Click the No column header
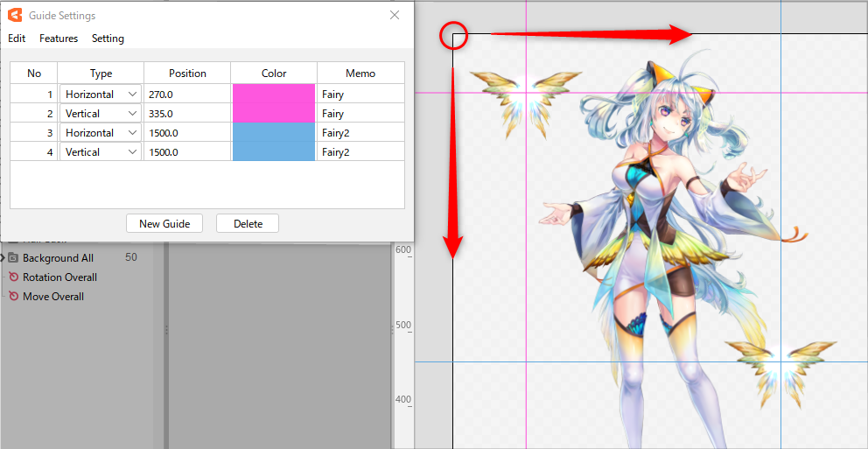This screenshot has width=868, height=449. click(x=34, y=73)
